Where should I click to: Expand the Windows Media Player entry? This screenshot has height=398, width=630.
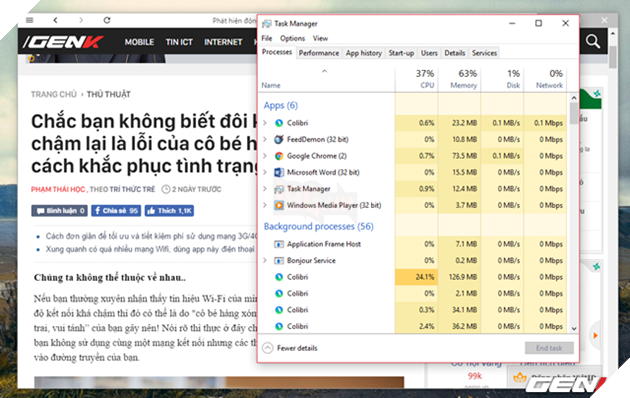point(265,205)
